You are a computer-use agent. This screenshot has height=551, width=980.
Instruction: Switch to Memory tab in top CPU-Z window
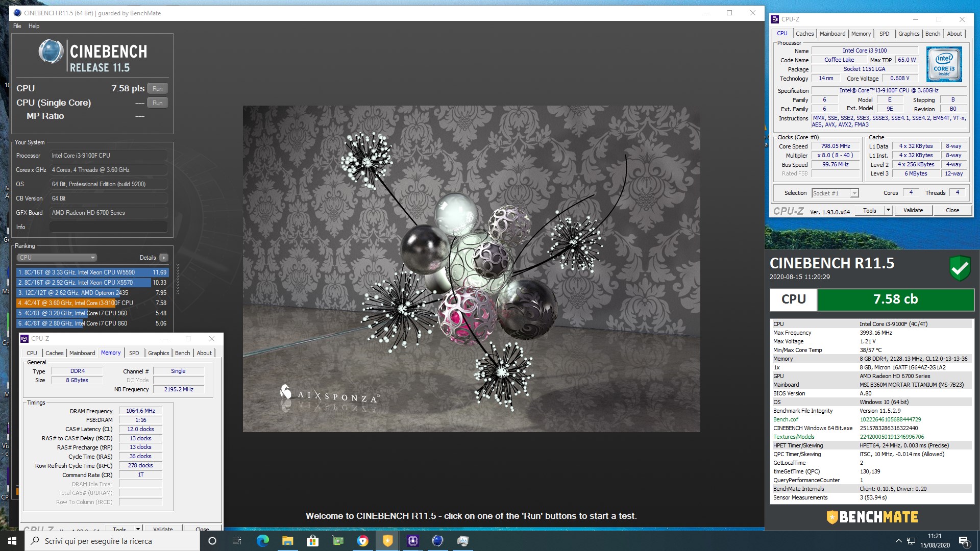point(861,34)
